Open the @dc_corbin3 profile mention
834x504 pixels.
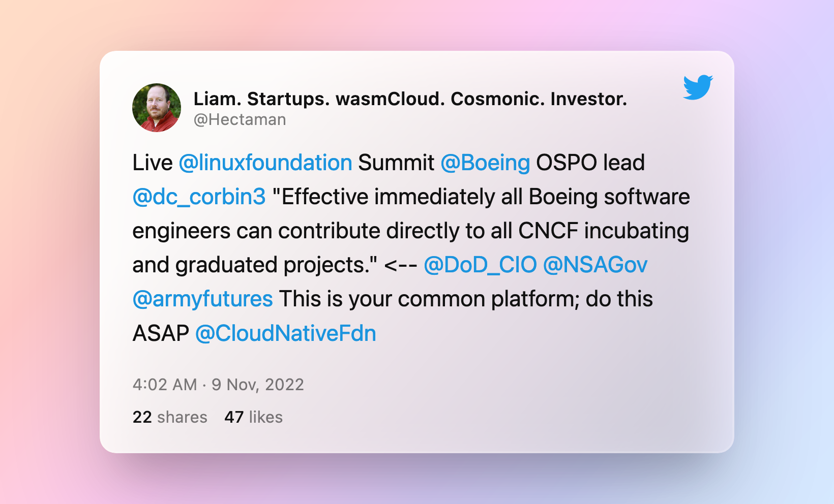199,197
